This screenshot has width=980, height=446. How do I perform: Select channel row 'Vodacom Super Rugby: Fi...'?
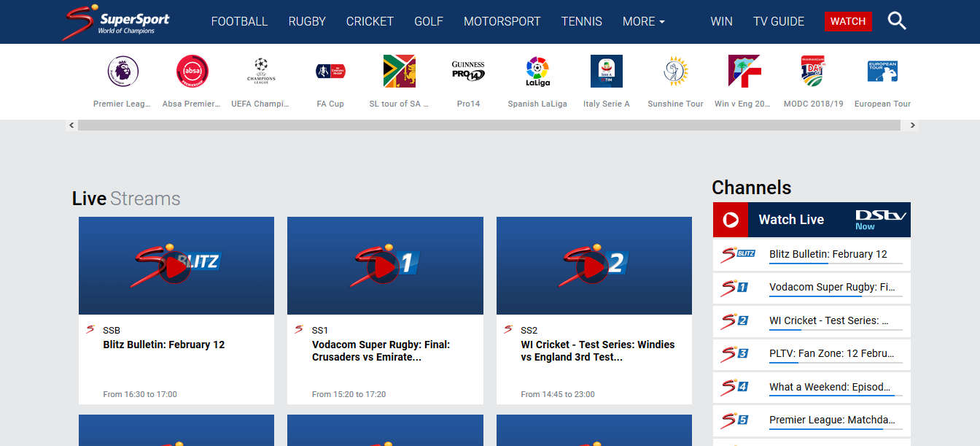coord(812,288)
